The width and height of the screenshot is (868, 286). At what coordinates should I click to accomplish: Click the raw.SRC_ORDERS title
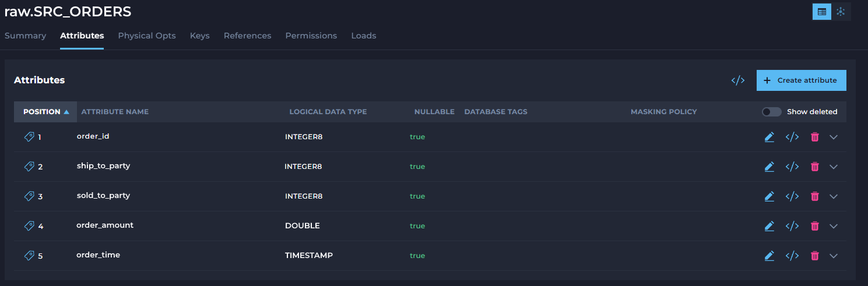tap(68, 11)
